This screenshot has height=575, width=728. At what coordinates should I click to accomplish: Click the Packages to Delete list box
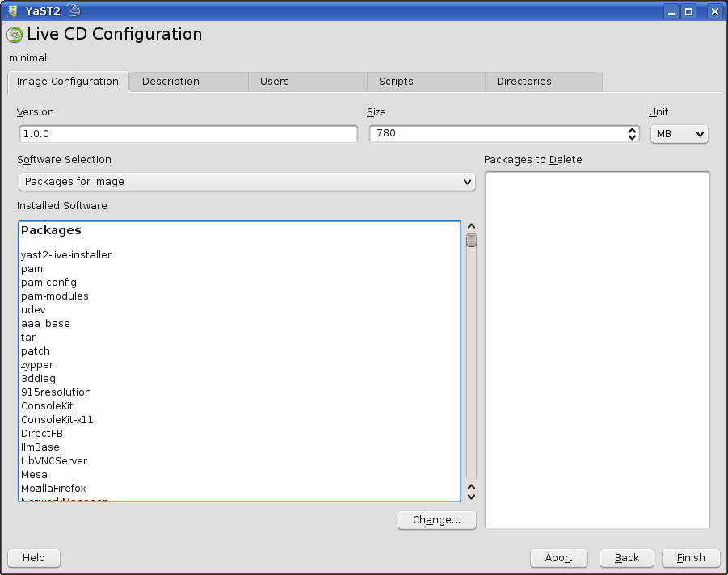pyautogui.click(x=597, y=350)
